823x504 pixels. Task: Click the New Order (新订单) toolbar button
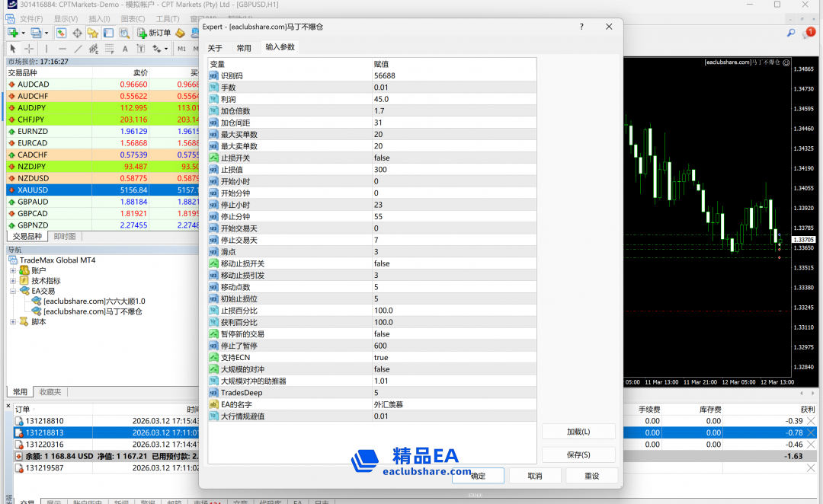coord(154,33)
